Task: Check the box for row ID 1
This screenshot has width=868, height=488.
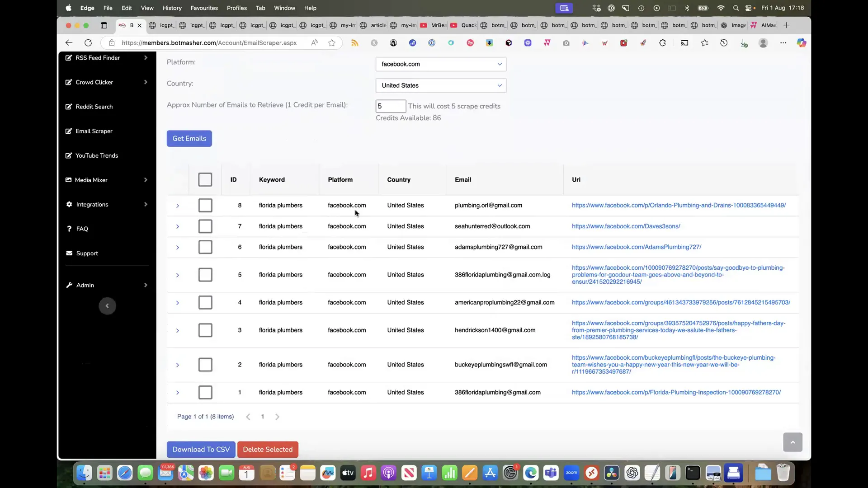Action: (x=205, y=393)
